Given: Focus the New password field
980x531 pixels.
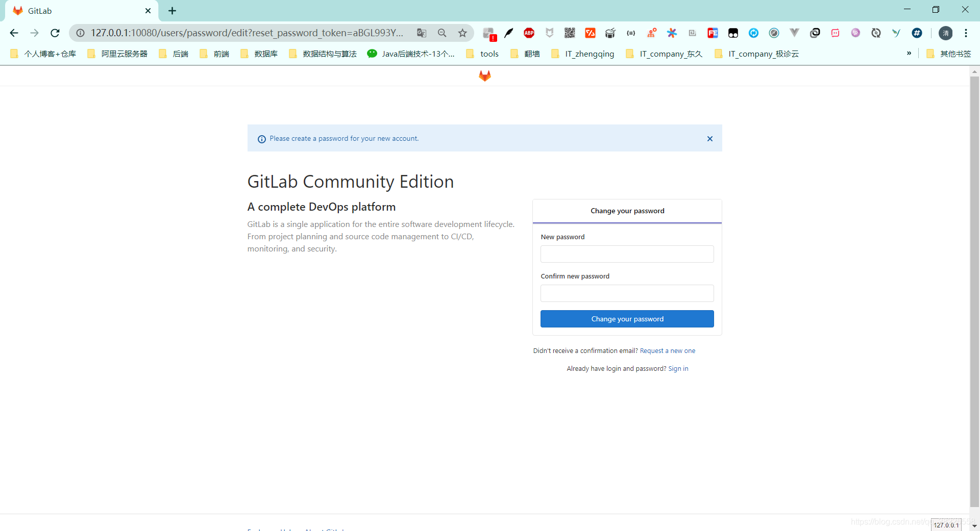Looking at the screenshot, I should 627,254.
